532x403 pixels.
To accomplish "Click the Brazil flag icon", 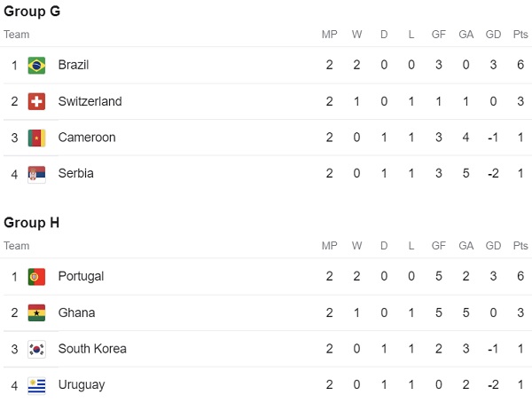I will click(x=36, y=65).
